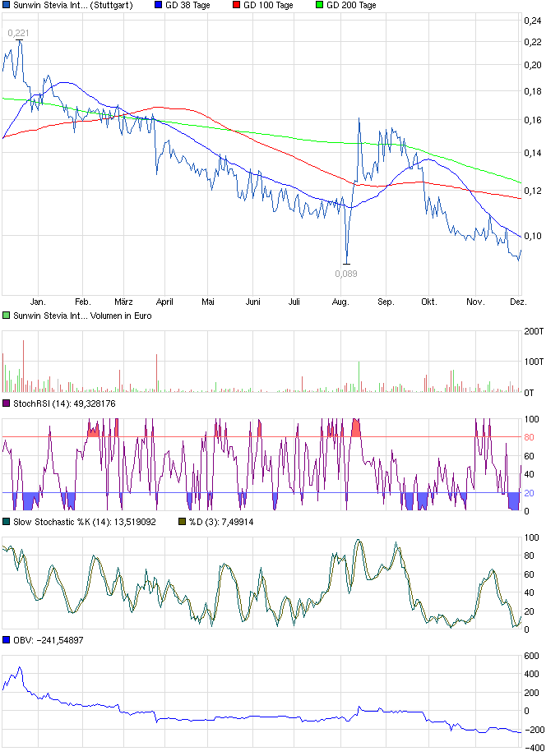
Task: Click the red 80 StochRSI threshold label
Action: [529, 437]
